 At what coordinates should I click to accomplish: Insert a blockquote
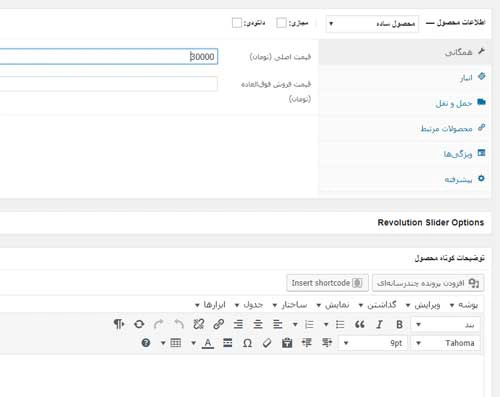(360, 324)
